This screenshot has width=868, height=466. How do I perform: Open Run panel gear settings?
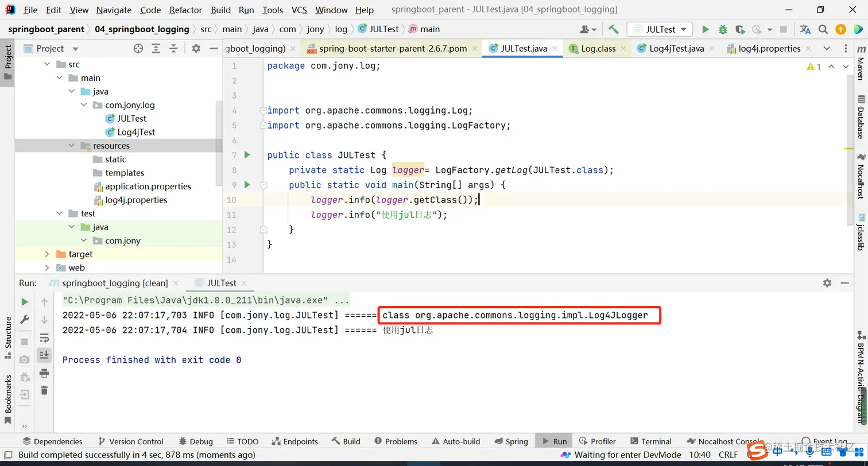tap(827, 283)
